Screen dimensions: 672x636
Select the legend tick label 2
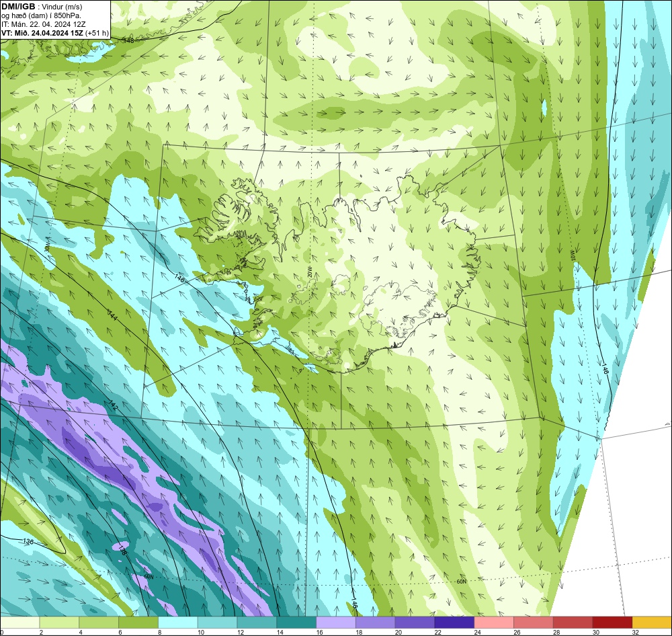(x=41, y=632)
